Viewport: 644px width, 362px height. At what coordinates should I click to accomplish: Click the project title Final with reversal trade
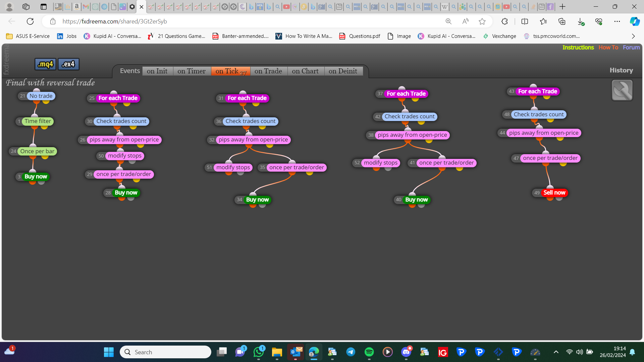50,83
